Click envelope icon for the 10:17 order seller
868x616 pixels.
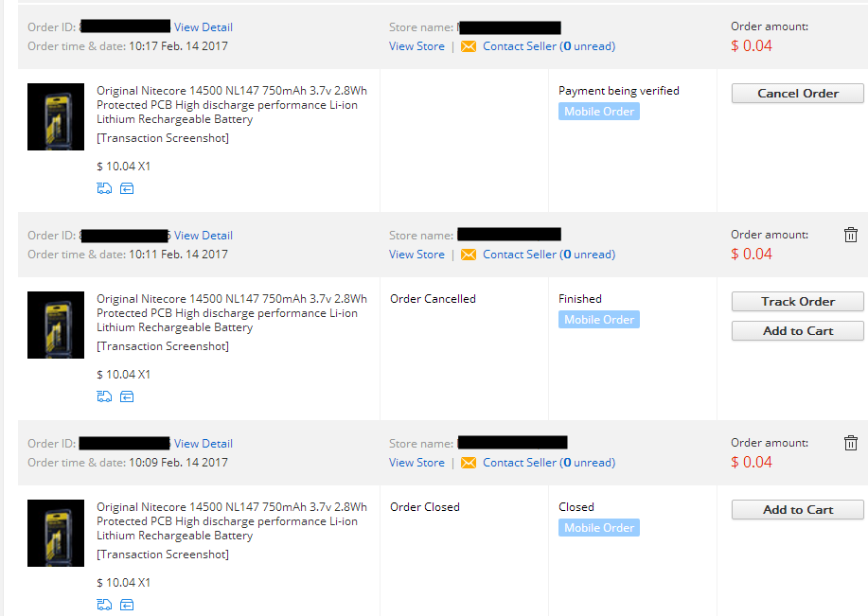(x=469, y=46)
